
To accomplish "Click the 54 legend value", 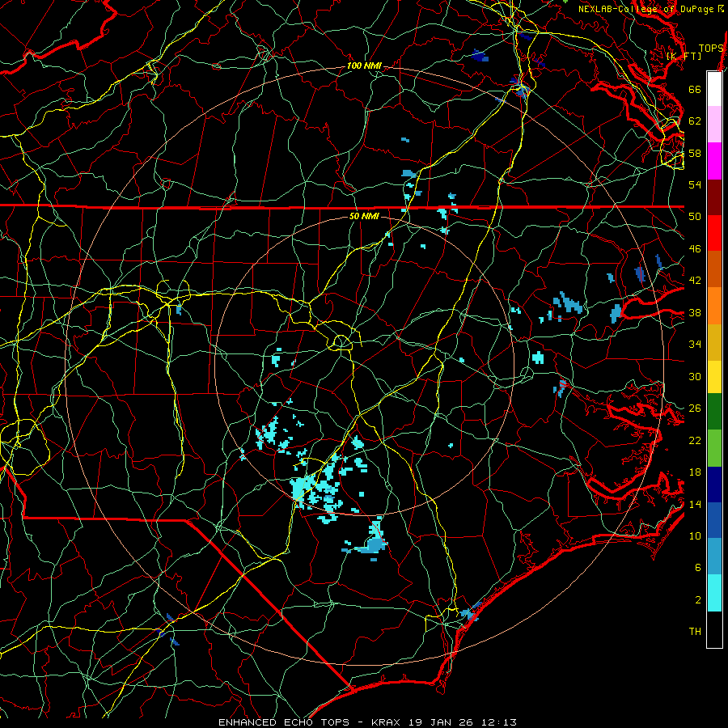I will point(695,184).
